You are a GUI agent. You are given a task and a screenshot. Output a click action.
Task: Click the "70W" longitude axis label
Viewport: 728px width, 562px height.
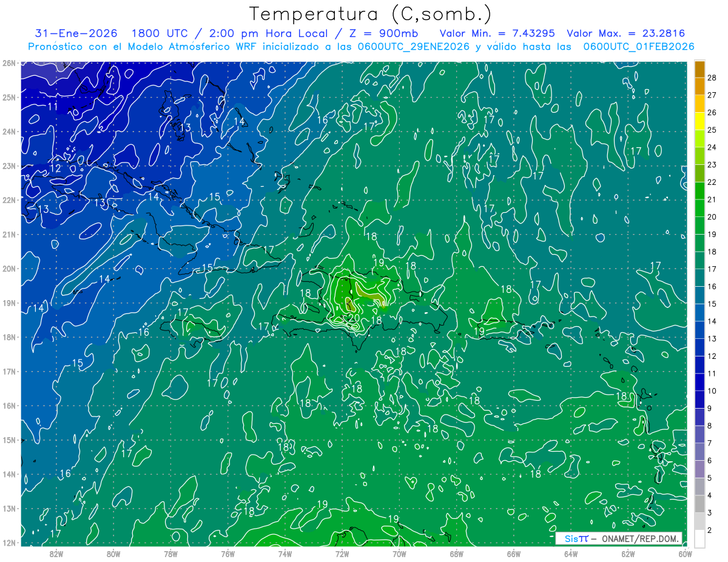(x=399, y=554)
